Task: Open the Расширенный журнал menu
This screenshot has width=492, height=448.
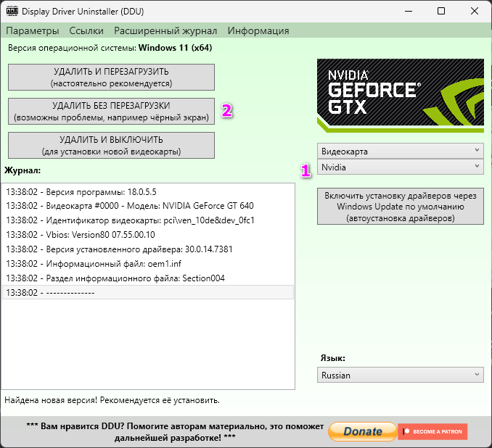Action: pos(165,30)
